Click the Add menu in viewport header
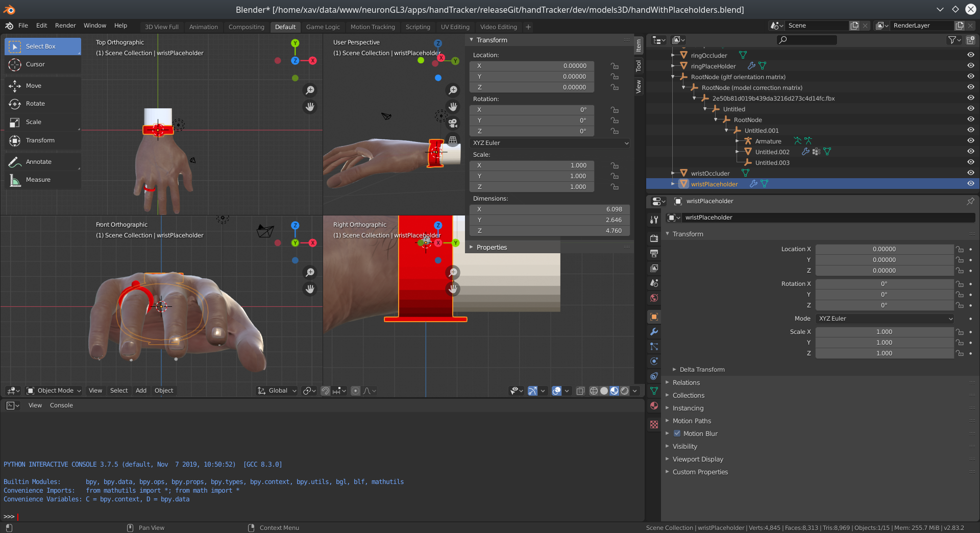 [x=141, y=391]
